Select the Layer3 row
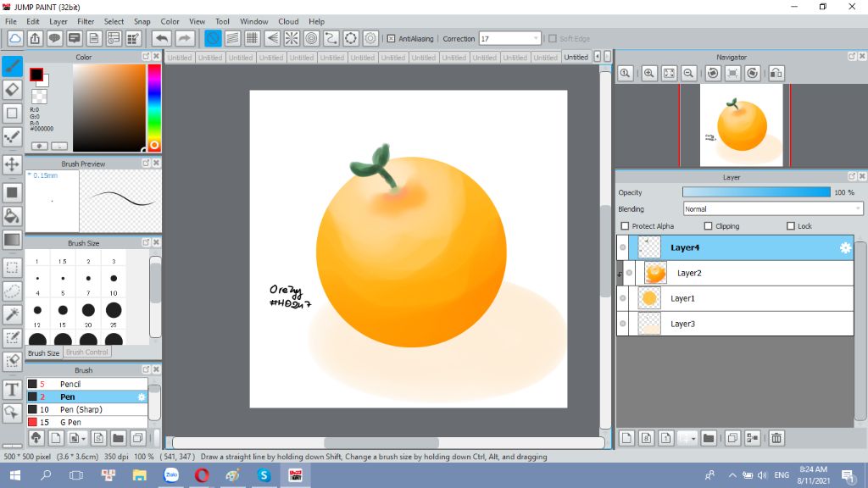Image resolution: width=868 pixels, height=488 pixels. (736, 324)
